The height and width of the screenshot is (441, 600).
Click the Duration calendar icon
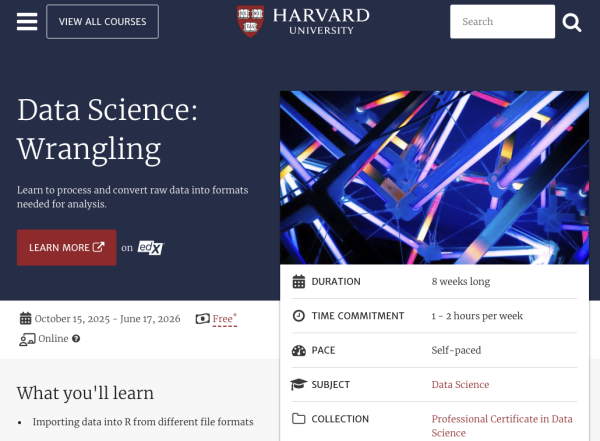pyautogui.click(x=298, y=282)
